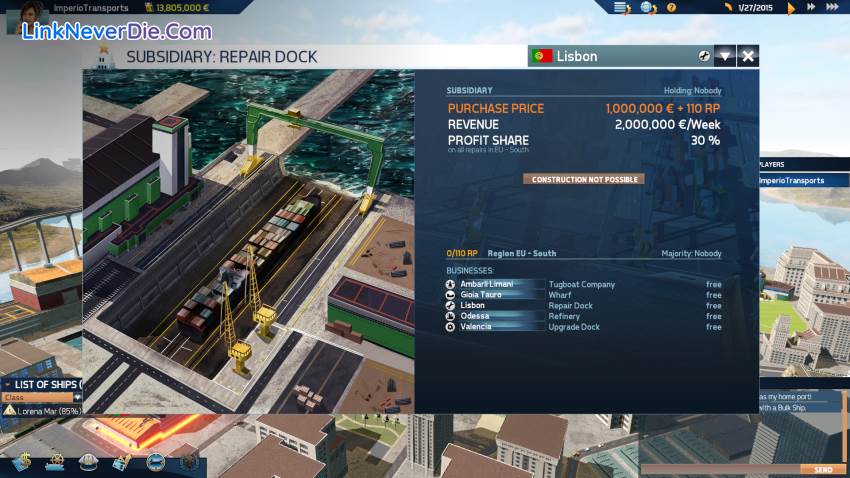Image resolution: width=850 pixels, height=478 pixels.
Task: Open the list menu icon in top bar
Action: (x=621, y=8)
